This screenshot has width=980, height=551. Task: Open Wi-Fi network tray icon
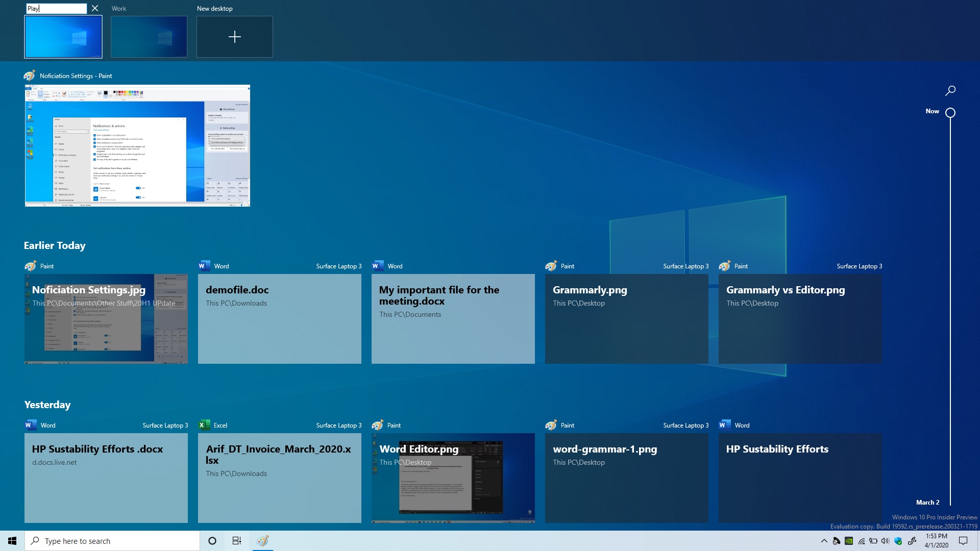(x=861, y=541)
